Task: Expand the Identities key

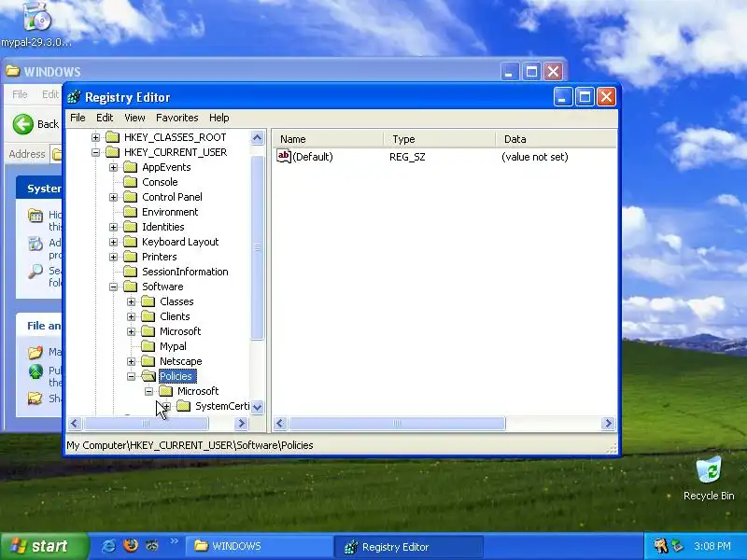Action: coord(113,227)
